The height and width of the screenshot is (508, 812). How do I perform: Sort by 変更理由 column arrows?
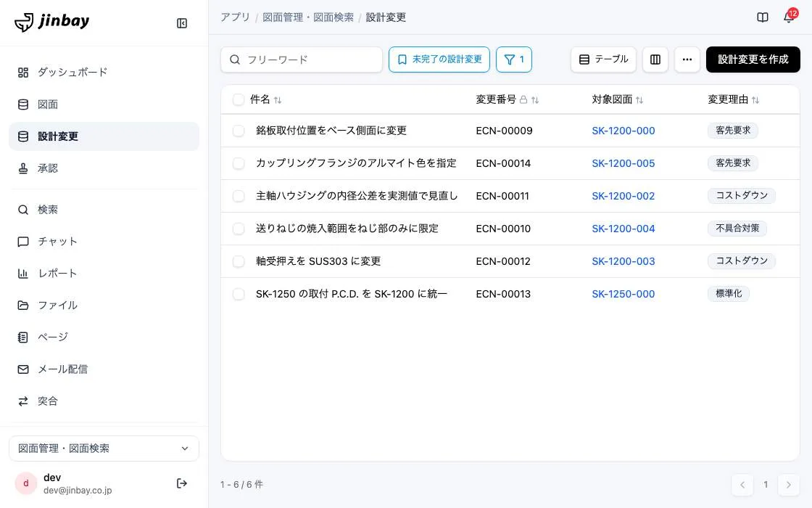755,100
